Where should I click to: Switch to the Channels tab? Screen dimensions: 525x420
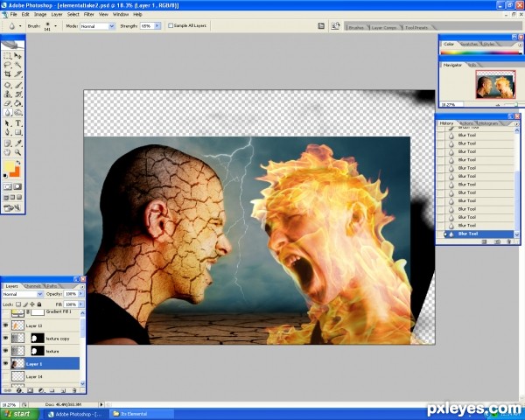32,286
